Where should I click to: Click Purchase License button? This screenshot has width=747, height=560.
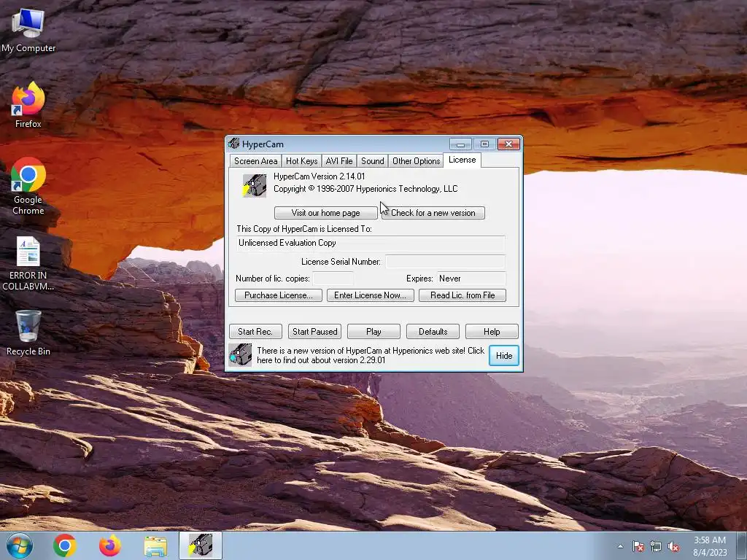click(x=279, y=295)
